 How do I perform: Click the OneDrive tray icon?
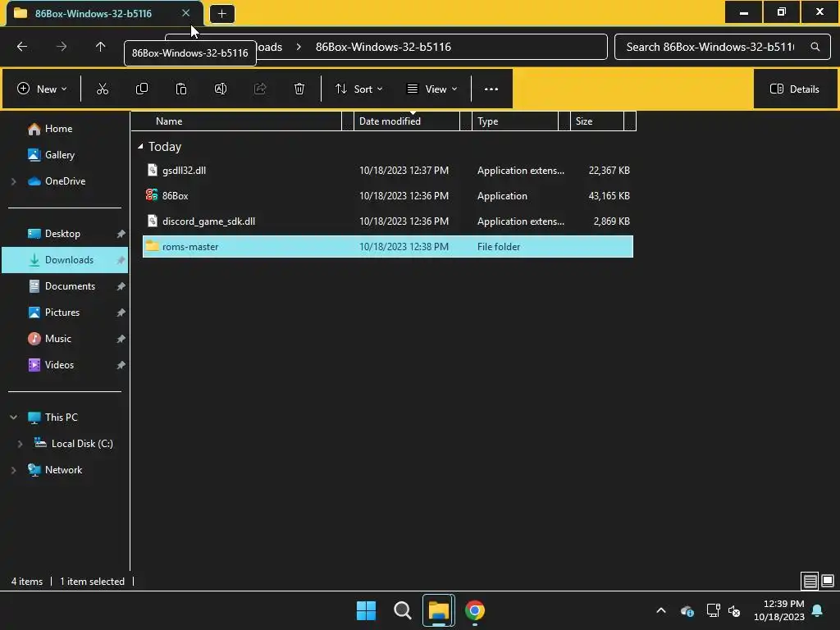pyautogui.click(x=687, y=610)
